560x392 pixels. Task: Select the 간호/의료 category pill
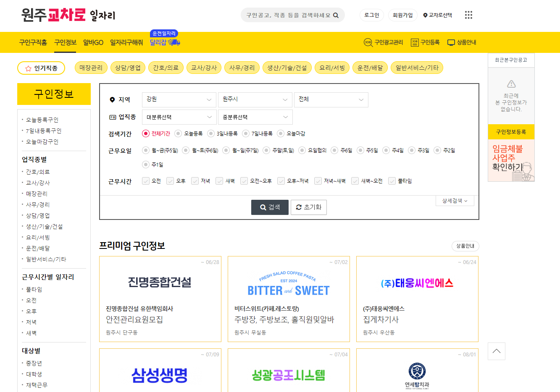pyautogui.click(x=166, y=68)
